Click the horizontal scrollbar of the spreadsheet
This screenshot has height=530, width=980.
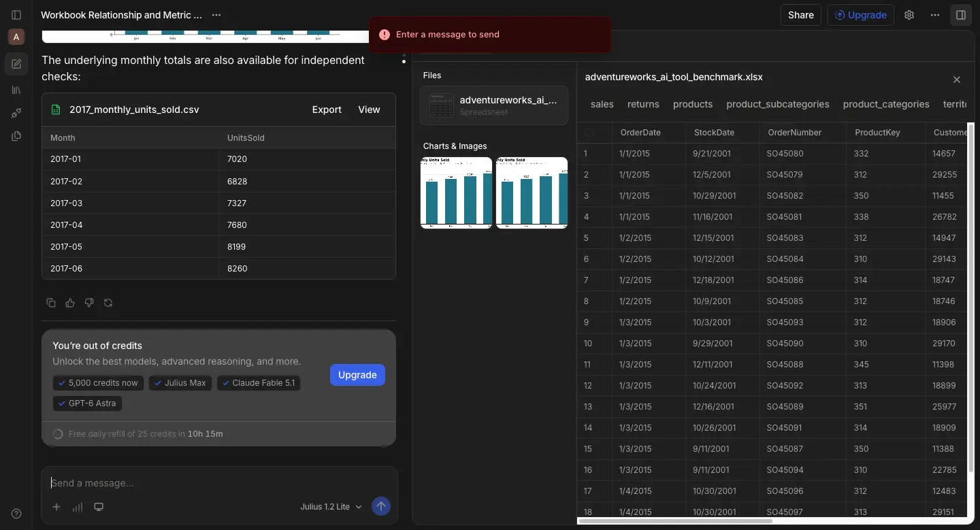click(x=675, y=521)
